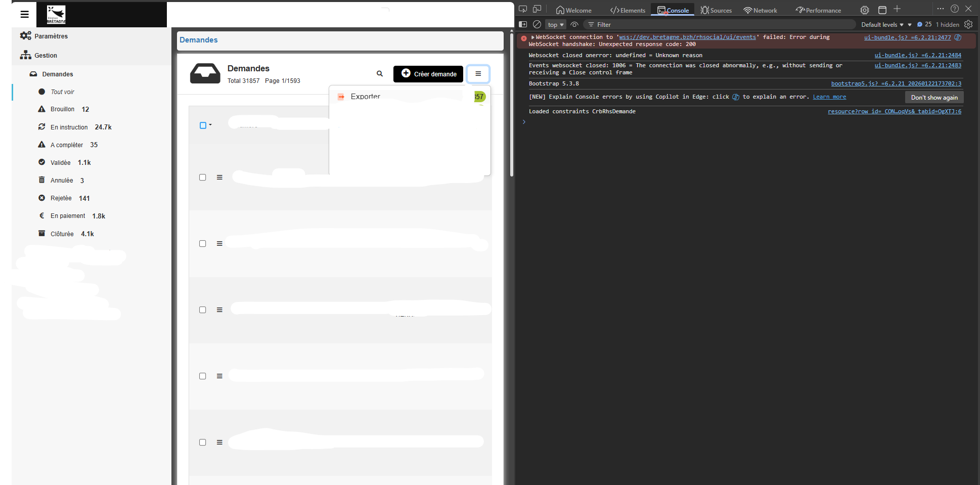Screen dimensions: 980x485
Task: Open the hamburger menu in the header
Action: pos(24,14)
